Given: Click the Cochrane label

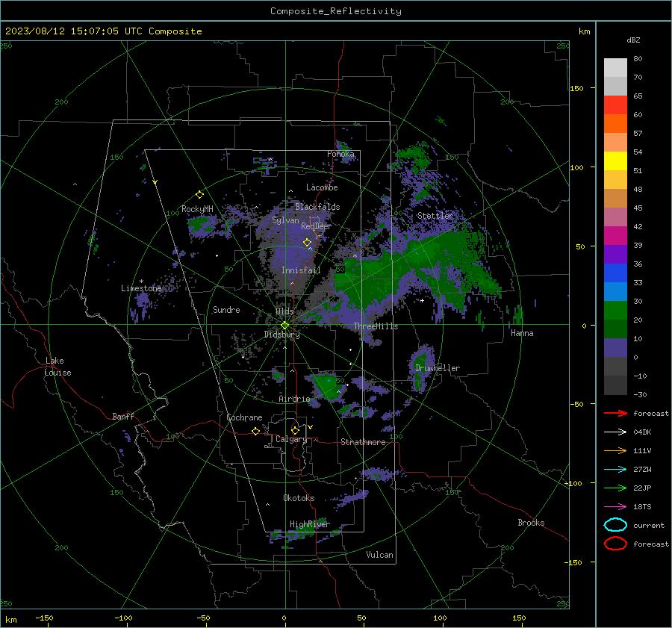Looking at the screenshot, I should [x=244, y=417].
